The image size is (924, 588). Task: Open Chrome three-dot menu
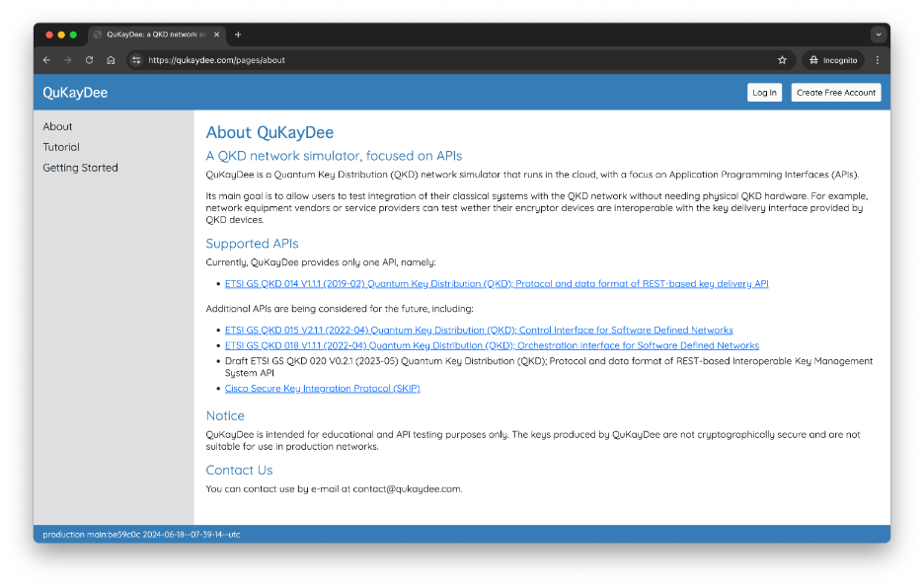point(878,60)
